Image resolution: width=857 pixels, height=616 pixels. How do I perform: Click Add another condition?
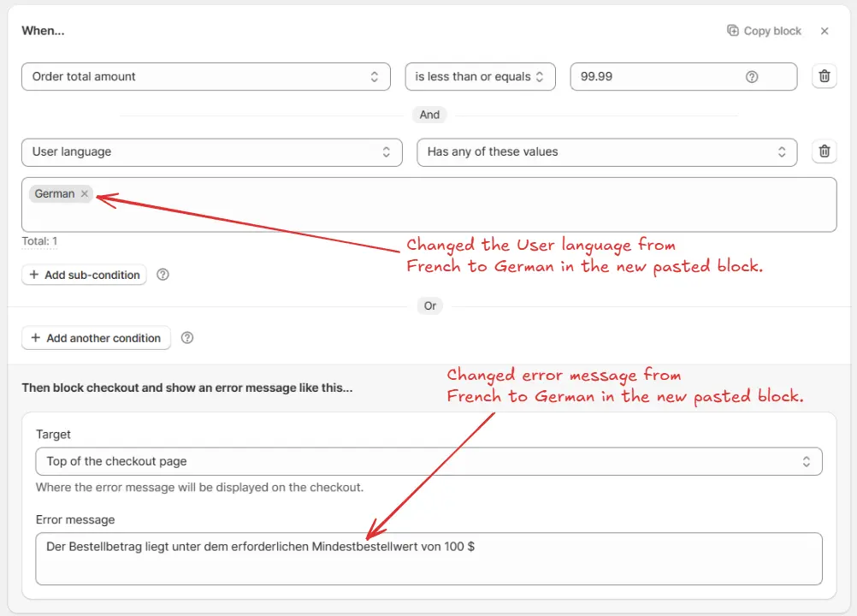96,338
